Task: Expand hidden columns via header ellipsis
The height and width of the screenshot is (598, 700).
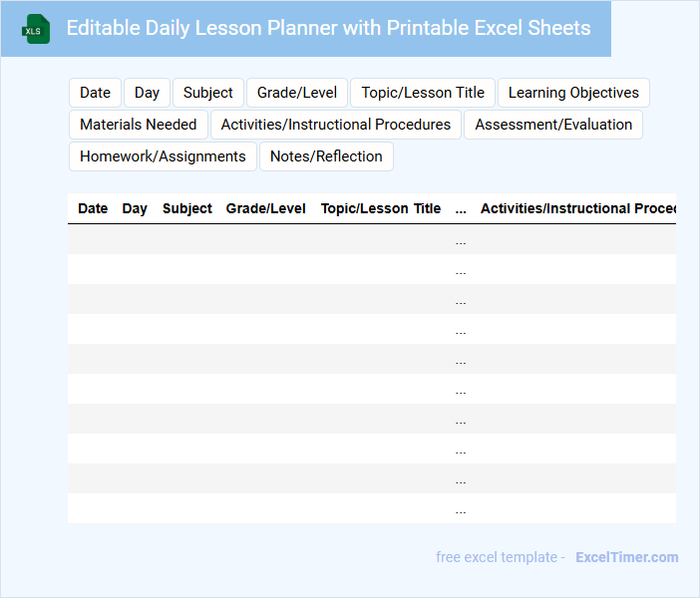Action: click(461, 209)
